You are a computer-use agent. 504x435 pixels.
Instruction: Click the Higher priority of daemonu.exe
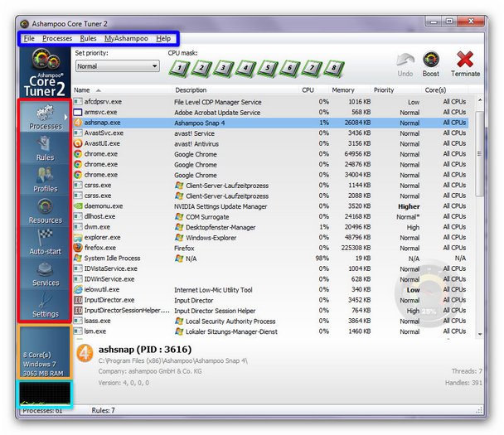tap(409, 206)
